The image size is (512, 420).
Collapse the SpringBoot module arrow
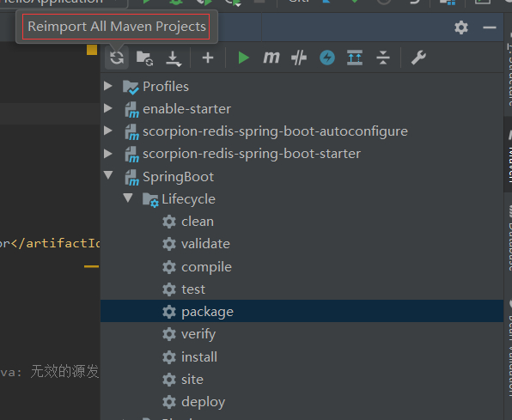tap(108, 175)
